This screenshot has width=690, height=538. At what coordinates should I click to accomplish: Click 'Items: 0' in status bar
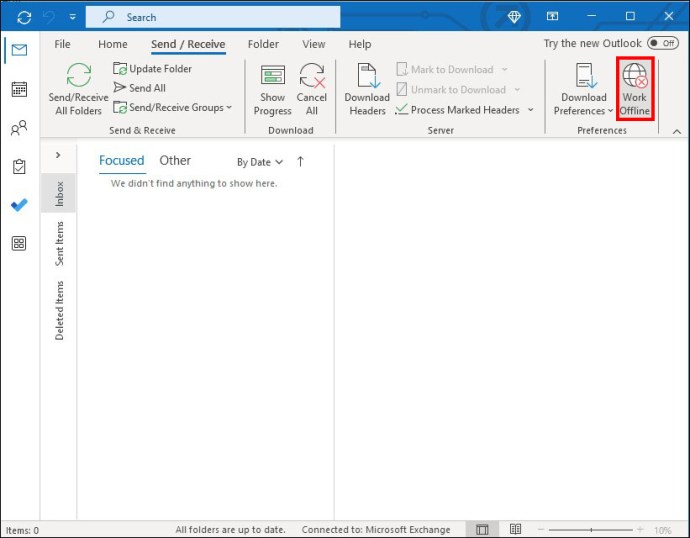pos(22,530)
